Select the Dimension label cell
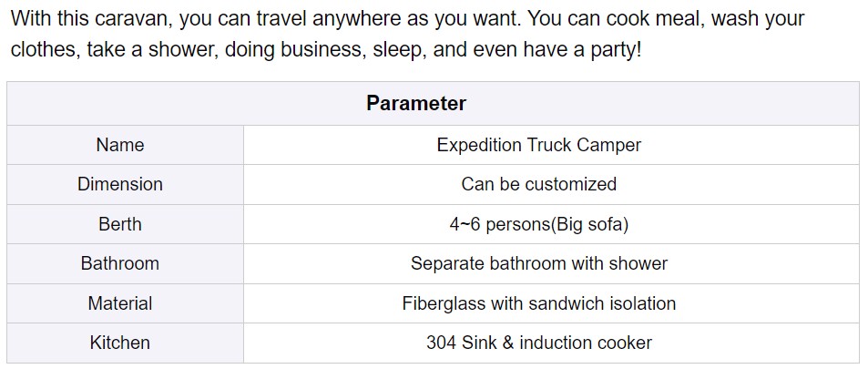868x369 pixels. (x=120, y=184)
